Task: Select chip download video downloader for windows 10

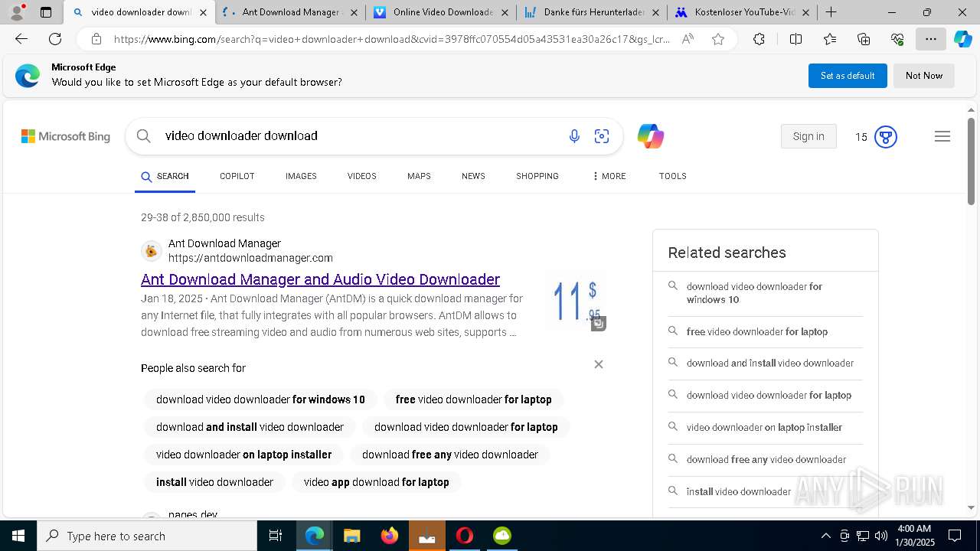Action: pos(260,399)
